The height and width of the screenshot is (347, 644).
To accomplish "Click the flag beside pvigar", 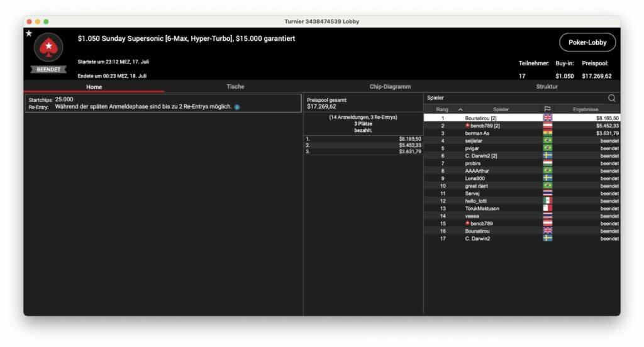I will [548, 148].
